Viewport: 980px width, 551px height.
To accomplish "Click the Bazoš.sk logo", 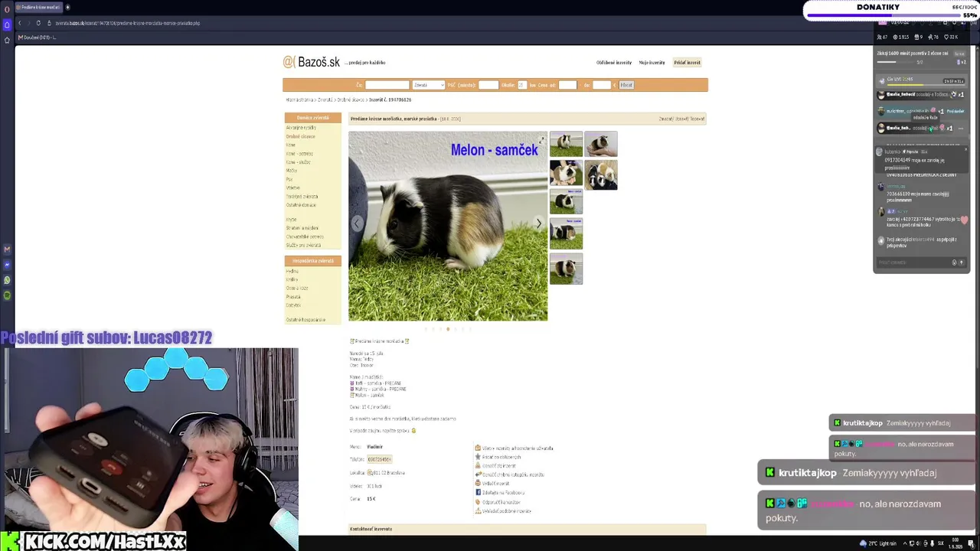I will pyautogui.click(x=312, y=62).
